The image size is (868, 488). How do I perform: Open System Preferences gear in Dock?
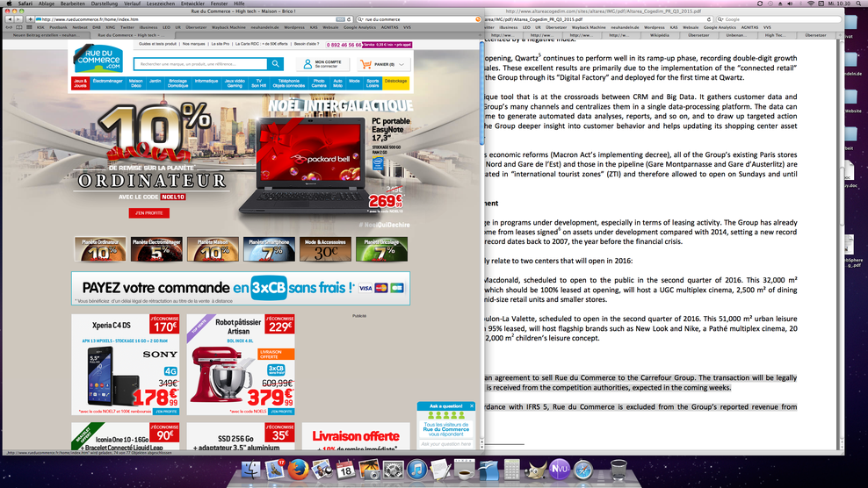coord(393,470)
